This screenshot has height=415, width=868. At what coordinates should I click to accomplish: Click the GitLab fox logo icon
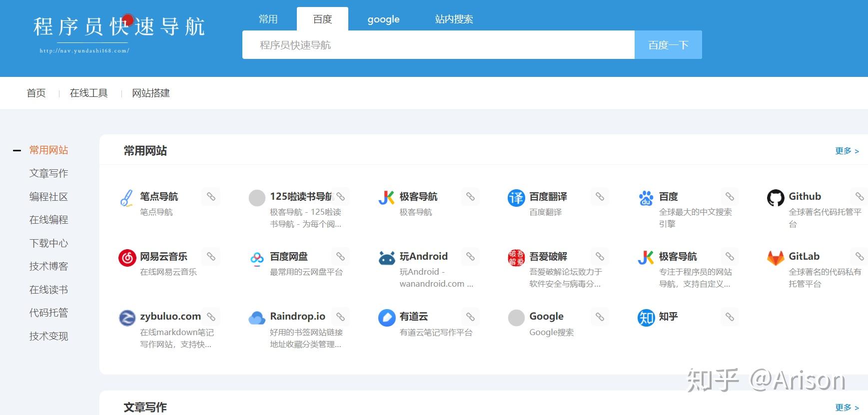click(x=776, y=258)
